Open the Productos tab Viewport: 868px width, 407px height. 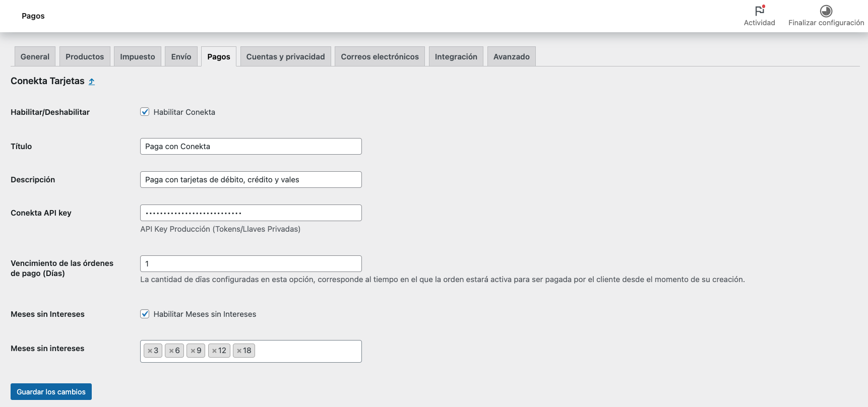click(x=85, y=57)
